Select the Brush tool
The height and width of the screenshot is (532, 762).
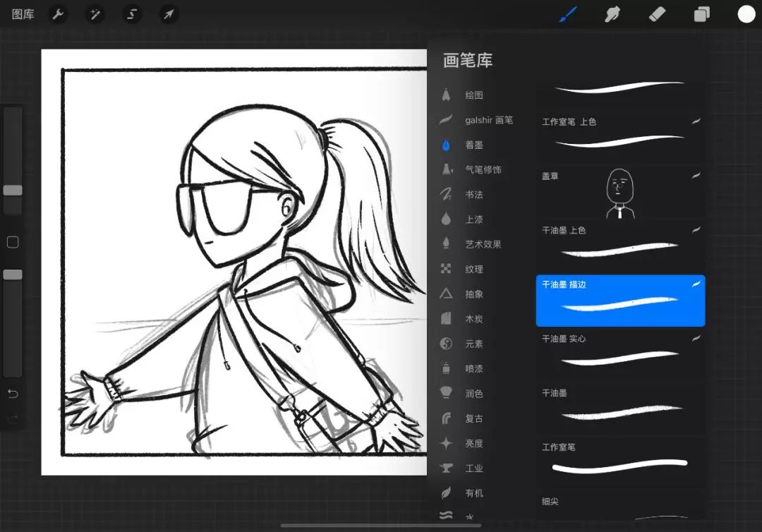click(x=568, y=14)
